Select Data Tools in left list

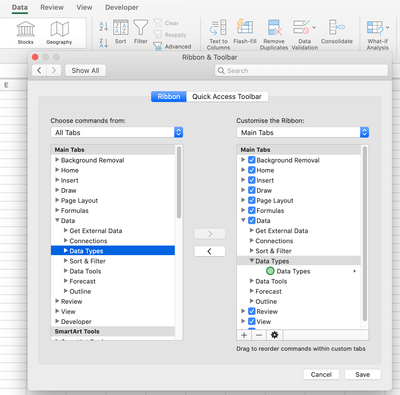click(85, 271)
